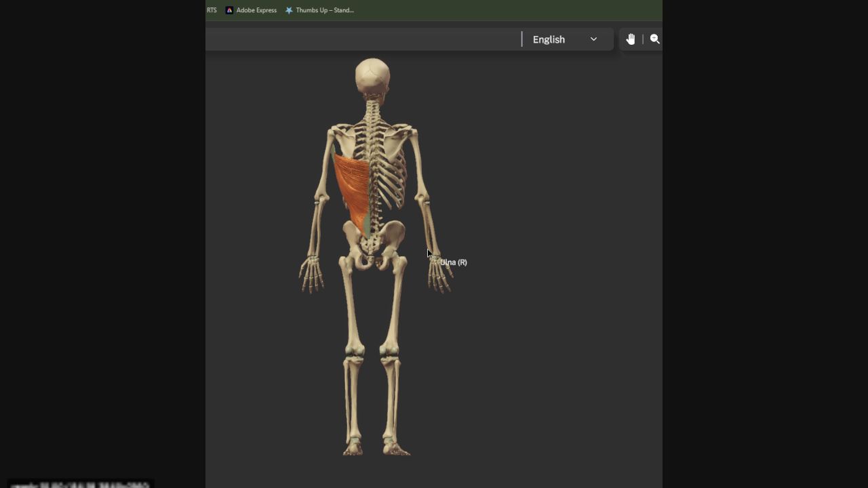Click the skull on the skeleton model
868x488 pixels.
pyautogui.click(x=372, y=77)
